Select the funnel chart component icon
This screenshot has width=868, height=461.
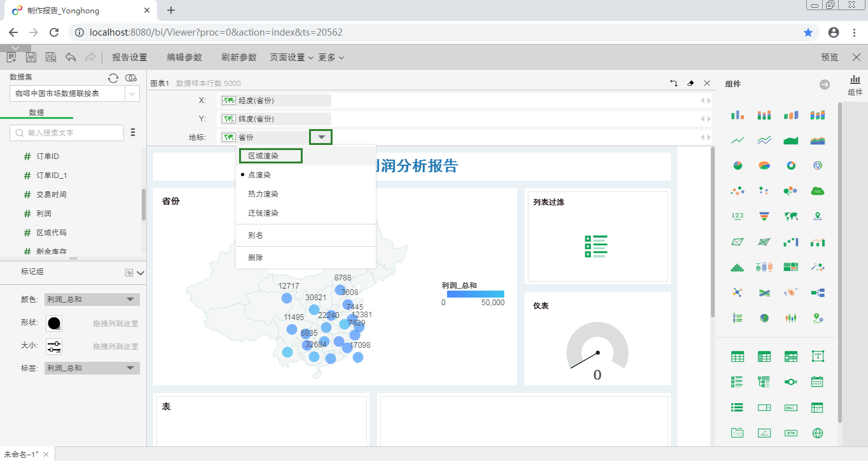pyautogui.click(x=764, y=217)
